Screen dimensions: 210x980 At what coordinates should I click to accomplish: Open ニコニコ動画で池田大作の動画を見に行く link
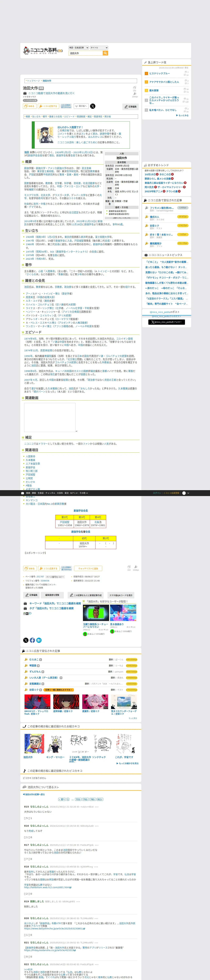pos(52,93)
